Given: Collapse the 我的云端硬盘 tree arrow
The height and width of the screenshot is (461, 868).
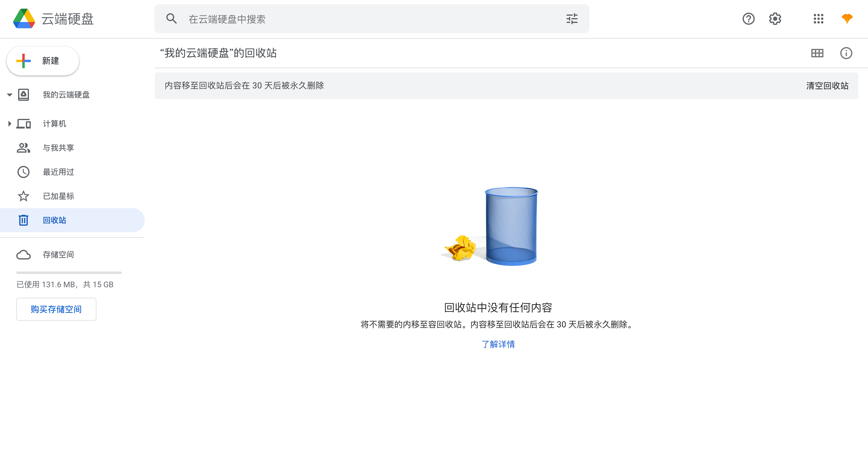Looking at the screenshot, I should [9, 95].
